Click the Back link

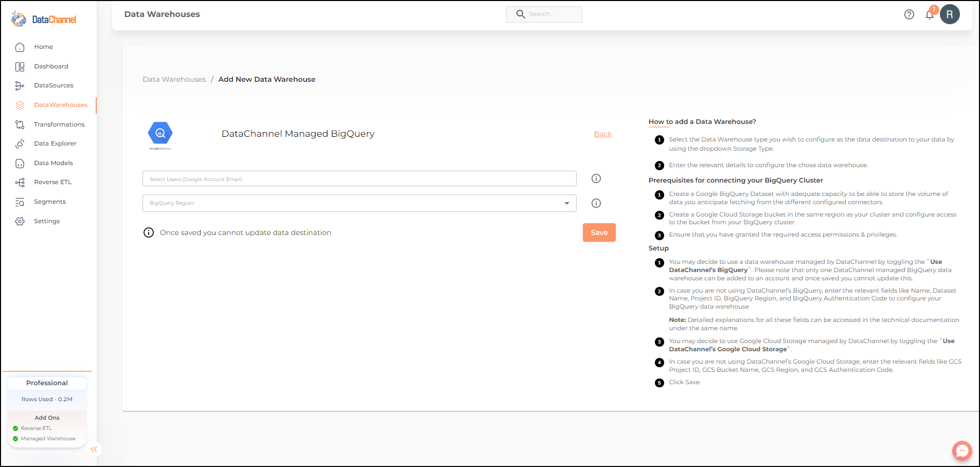[603, 134]
